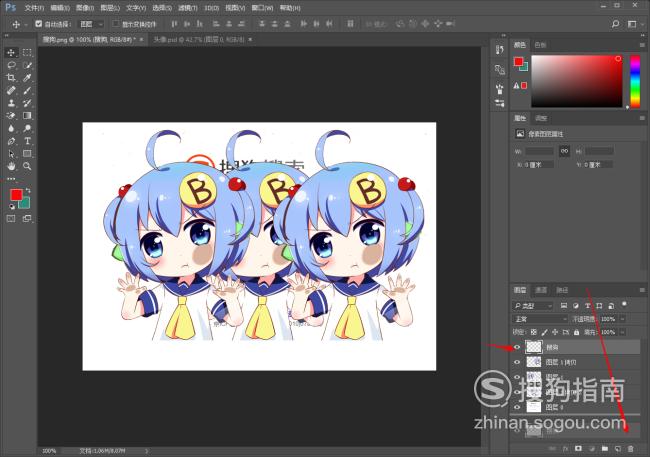Click the vertical hue slider in Color panel
The image size is (650, 457).
[x=635, y=81]
